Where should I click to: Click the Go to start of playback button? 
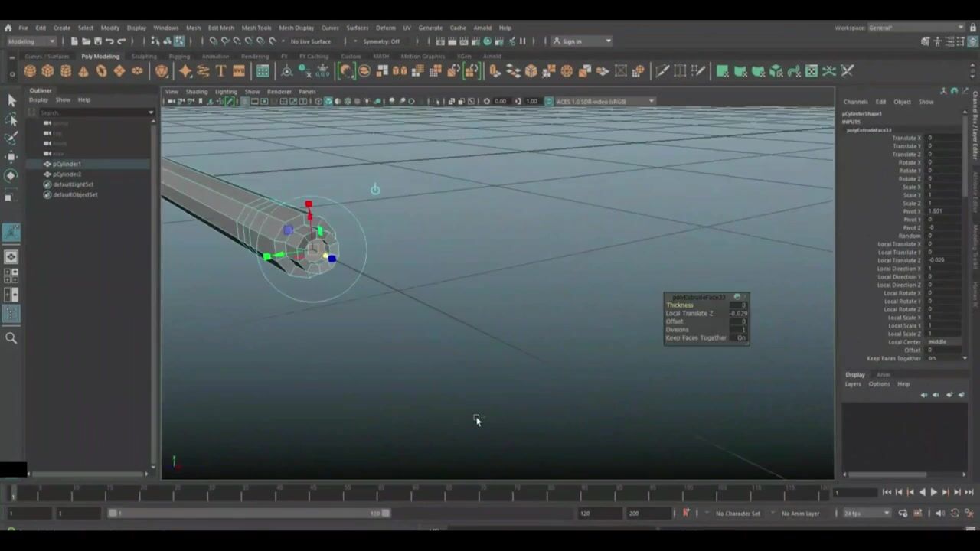pyautogui.click(x=887, y=492)
